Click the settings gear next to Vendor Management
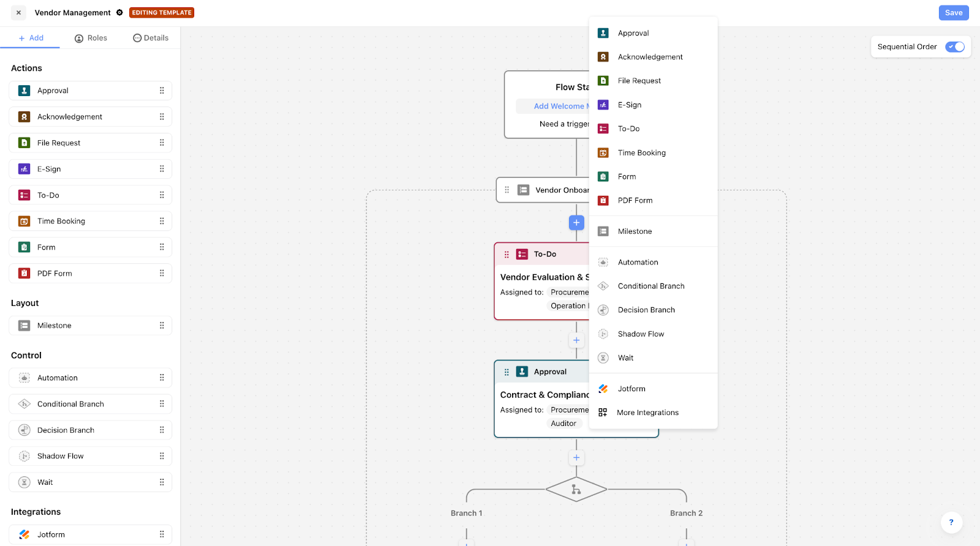 coord(119,13)
